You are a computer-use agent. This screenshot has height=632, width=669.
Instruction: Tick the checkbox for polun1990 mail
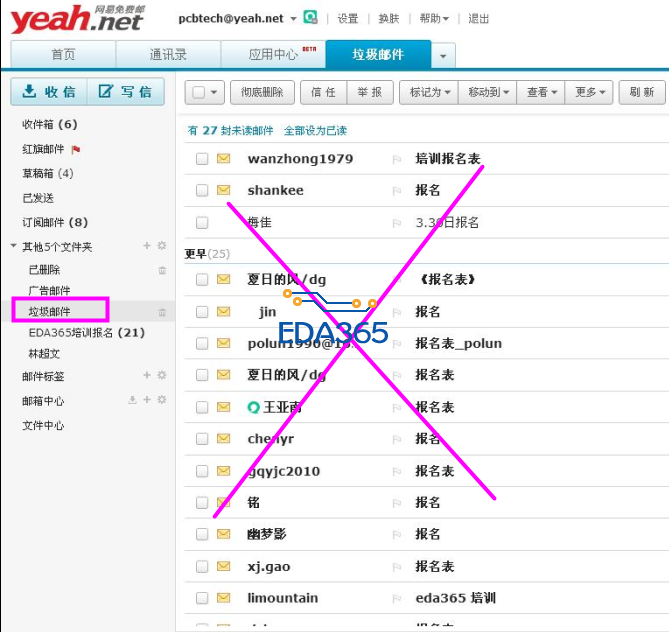tap(202, 344)
